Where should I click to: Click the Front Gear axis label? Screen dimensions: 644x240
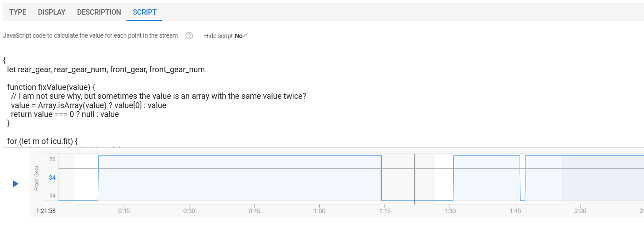tap(37, 178)
